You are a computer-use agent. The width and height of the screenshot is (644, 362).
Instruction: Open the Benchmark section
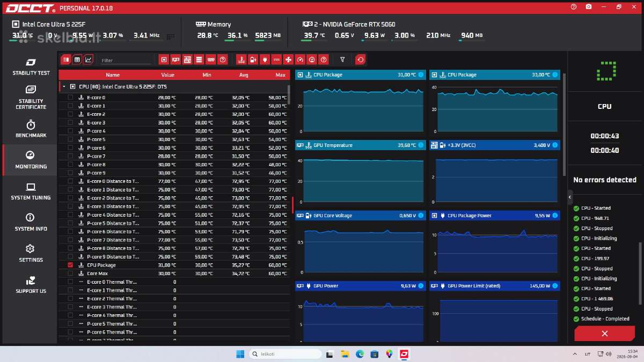pyautogui.click(x=31, y=129)
